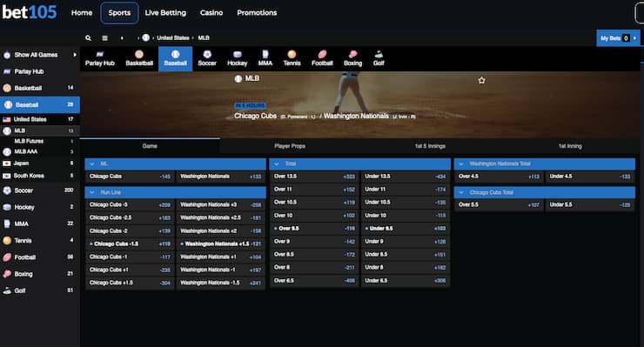Pick Chicago Cubs -1.5 run line
Image resolution: width=644 pixels, height=347 pixels.
click(130, 244)
